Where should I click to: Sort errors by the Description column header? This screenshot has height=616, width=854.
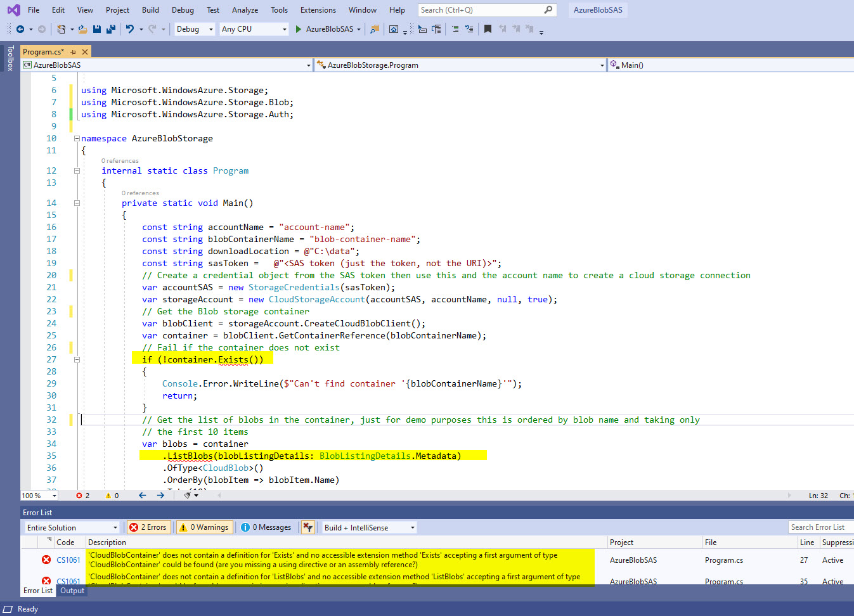click(x=107, y=542)
